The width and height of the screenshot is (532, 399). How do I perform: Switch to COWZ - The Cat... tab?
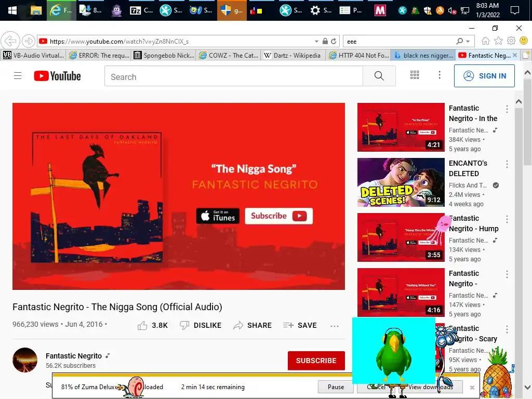pos(229,55)
